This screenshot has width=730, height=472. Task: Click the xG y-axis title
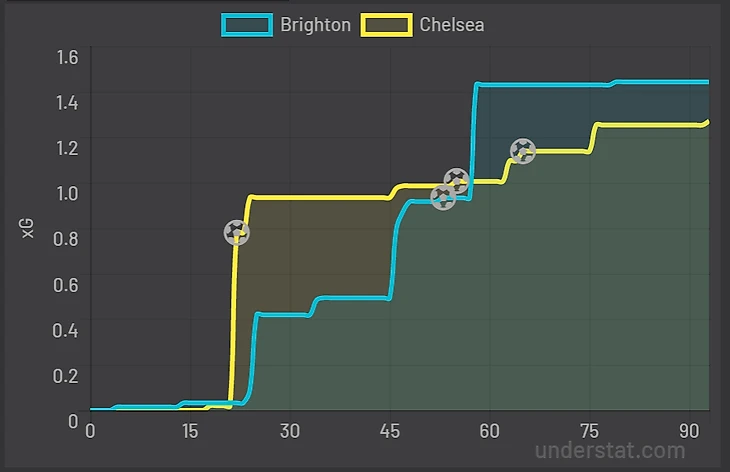click(x=28, y=228)
